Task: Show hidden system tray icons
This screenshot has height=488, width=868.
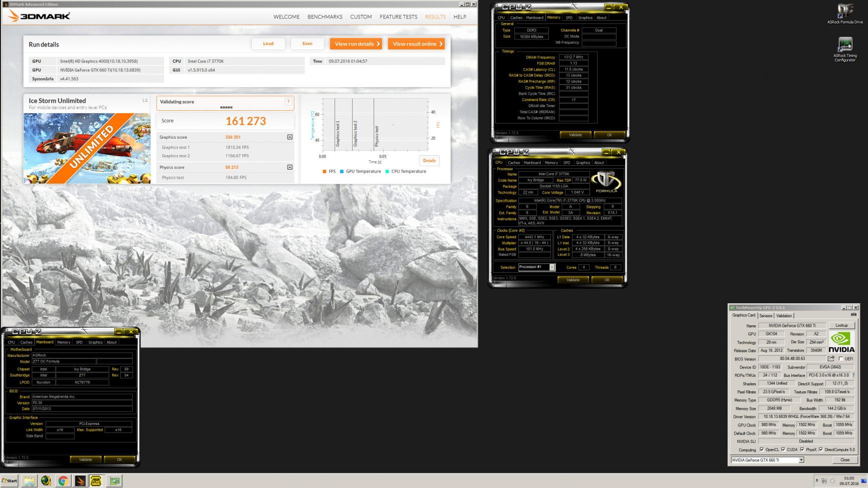Action: (817, 481)
